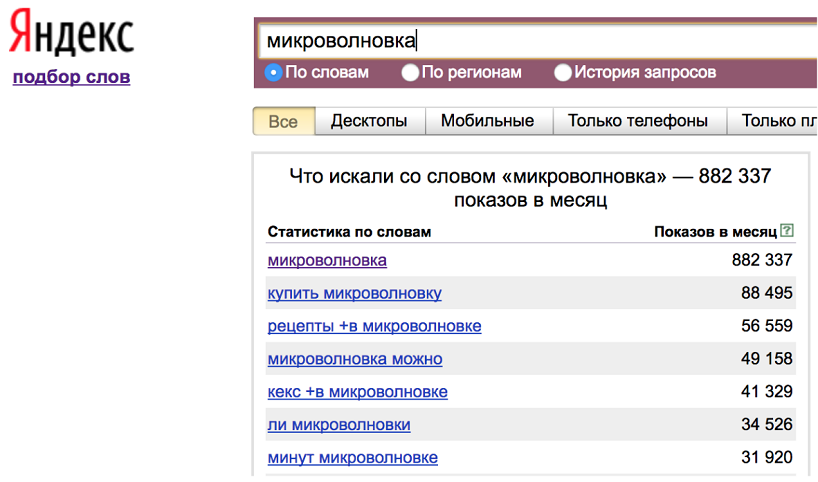Open the подбор слов link
Image resolution: width=818 pixels, height=482 pixels.
(71, 77)
